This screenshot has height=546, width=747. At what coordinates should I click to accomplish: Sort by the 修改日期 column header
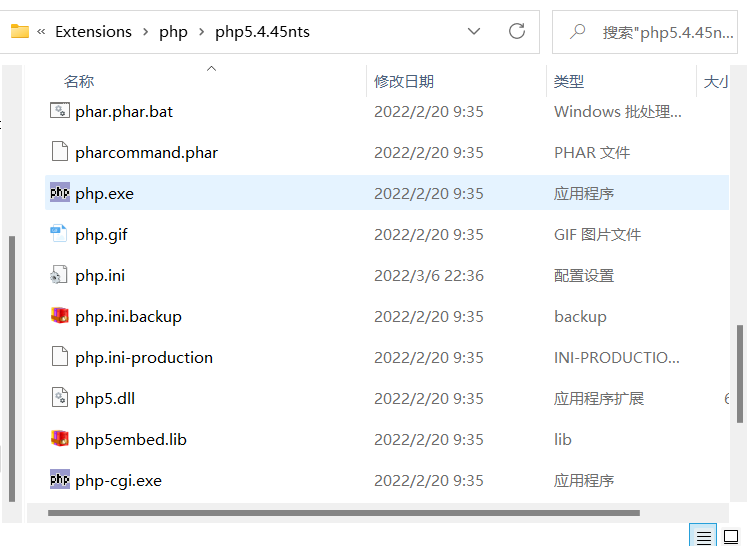pos(404,81)
